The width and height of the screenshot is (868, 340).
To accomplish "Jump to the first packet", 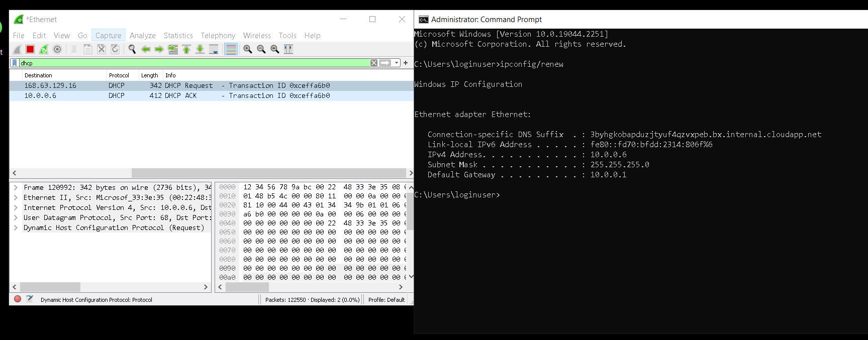I will (186, 49).
